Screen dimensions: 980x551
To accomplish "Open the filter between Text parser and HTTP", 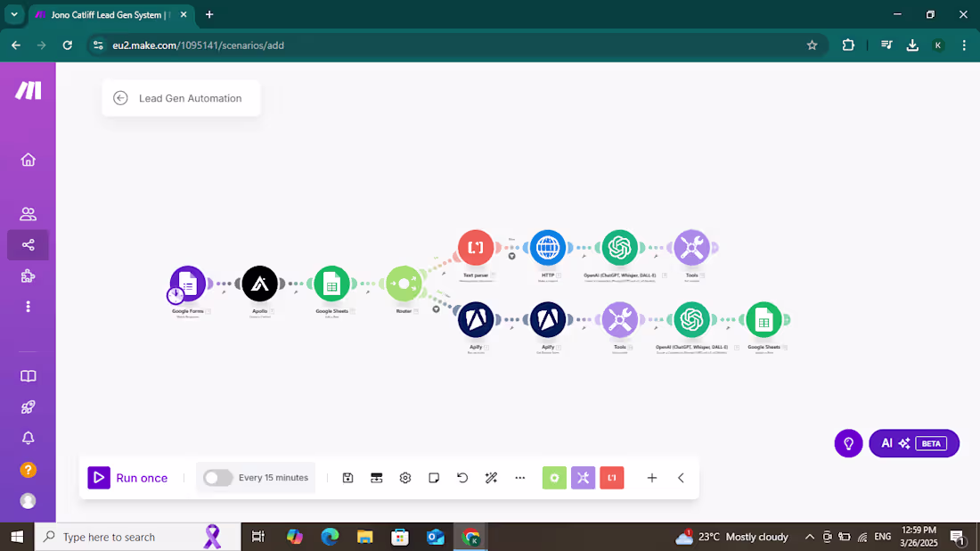I will pos(512,256).
